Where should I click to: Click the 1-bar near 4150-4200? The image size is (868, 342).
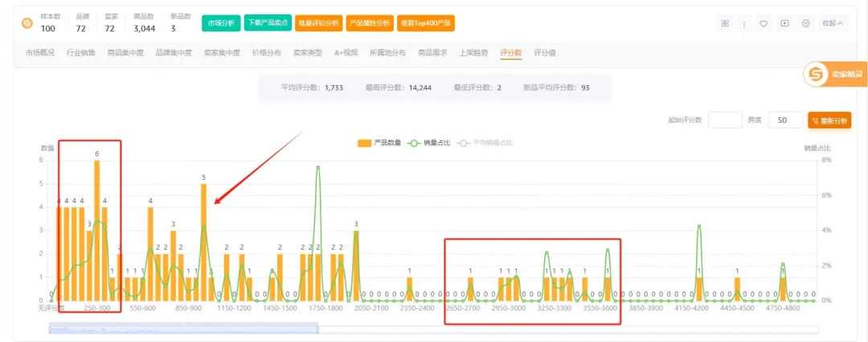click(x=699, y=289)
